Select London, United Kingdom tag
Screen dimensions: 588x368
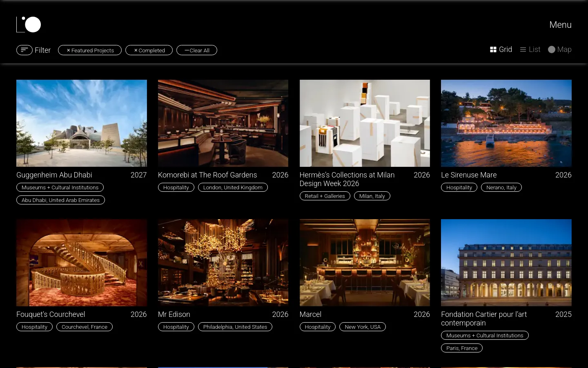click(233, 187)
